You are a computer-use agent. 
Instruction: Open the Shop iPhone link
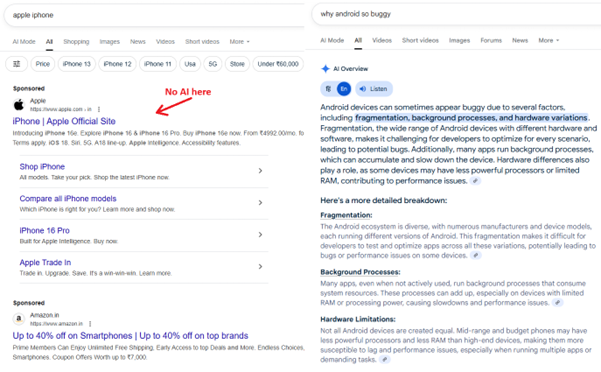pos(42,167)
